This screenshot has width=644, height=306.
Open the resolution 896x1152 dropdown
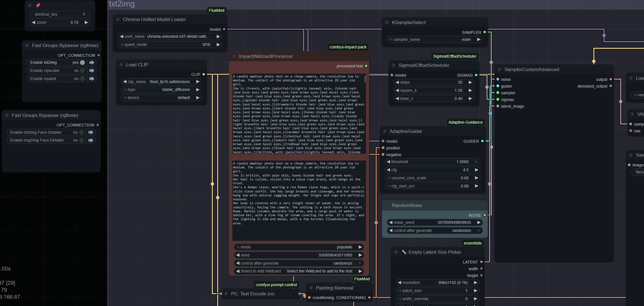point(437,283)
